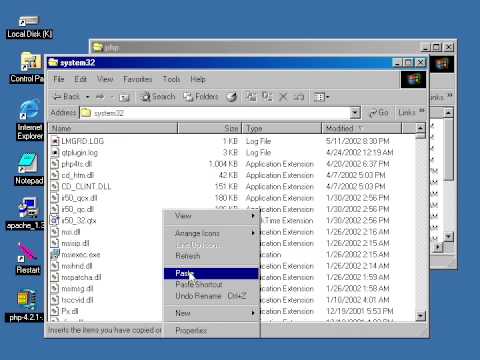Click the system32 address input field
Viewport: 480px width, 360px height.
pyautogui.click(x=215, y=113)
